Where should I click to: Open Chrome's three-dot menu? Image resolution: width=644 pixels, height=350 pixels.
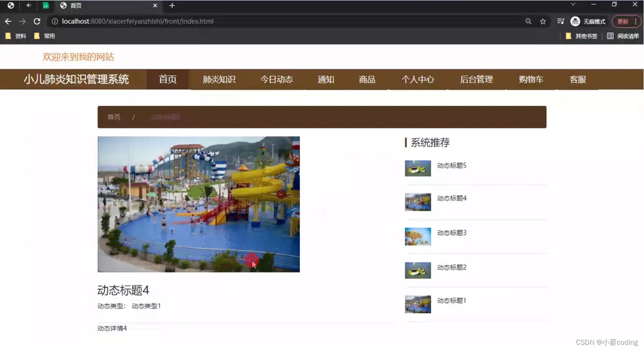(x=636, y=21)
